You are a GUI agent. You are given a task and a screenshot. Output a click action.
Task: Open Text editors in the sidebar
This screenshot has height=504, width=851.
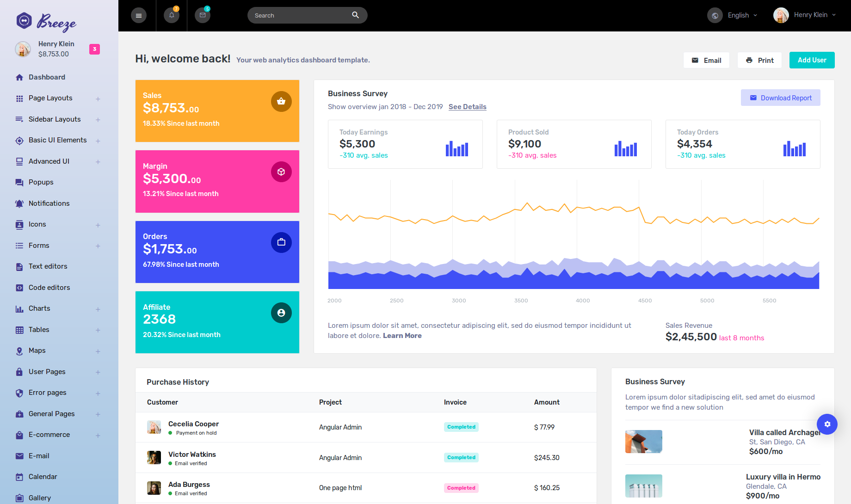pyautogui.click(x=48, y=266)
